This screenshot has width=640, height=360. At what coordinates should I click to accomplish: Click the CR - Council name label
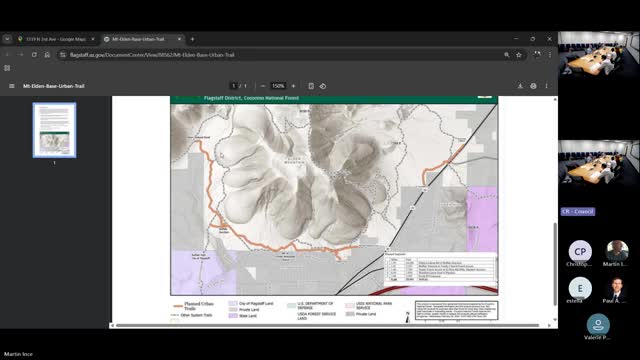coord(578,211)
